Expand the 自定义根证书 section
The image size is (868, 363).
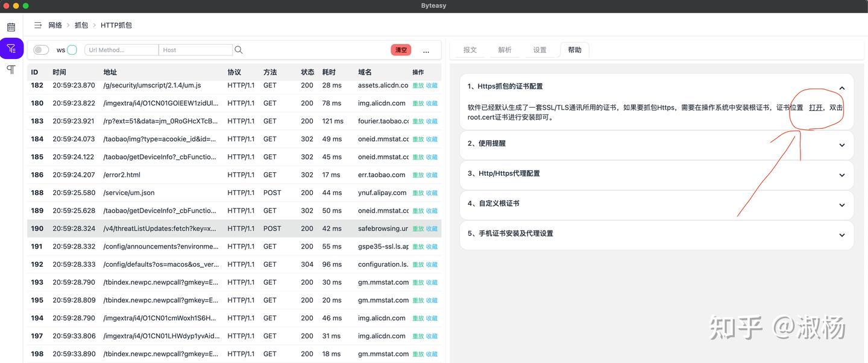point(656,204)
